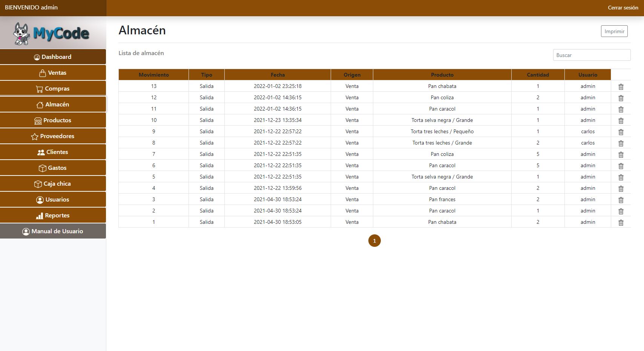Select Clientes in the sidebar

pyautogui.click(x=53, y=152)
